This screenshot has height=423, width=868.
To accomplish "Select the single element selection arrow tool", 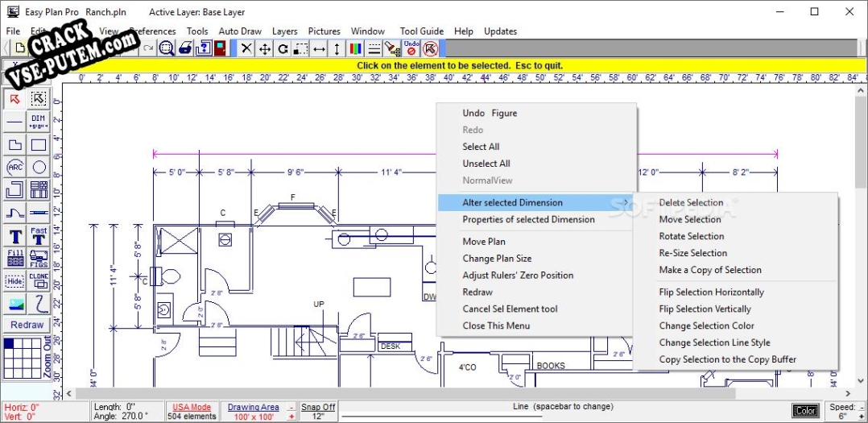I will 15,98.
